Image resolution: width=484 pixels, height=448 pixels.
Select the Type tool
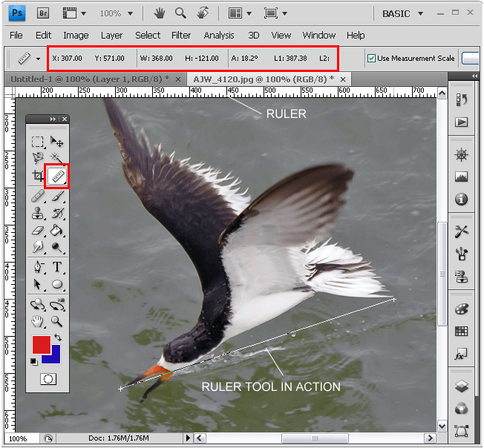pyautogui.click(x=57, y=267)
